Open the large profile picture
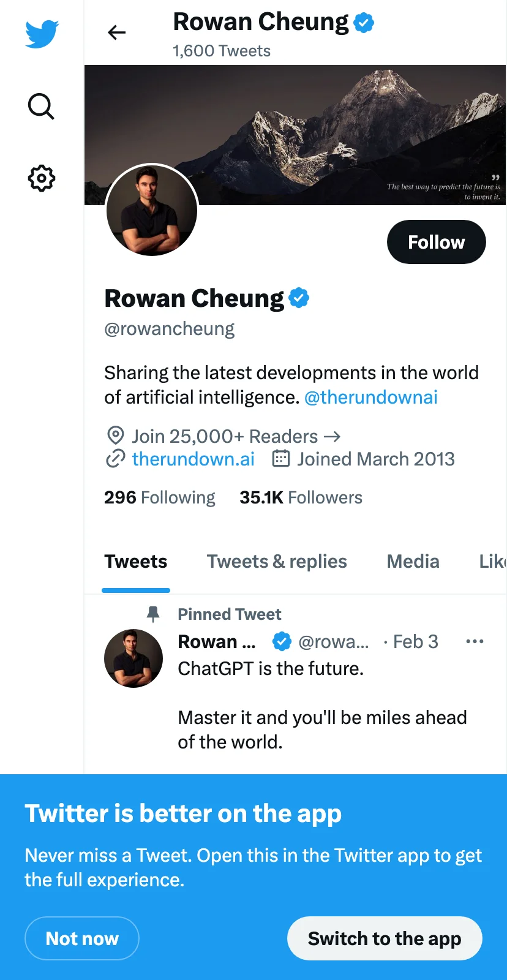Viewport: 507px width, 980px height. click(152, 210)
